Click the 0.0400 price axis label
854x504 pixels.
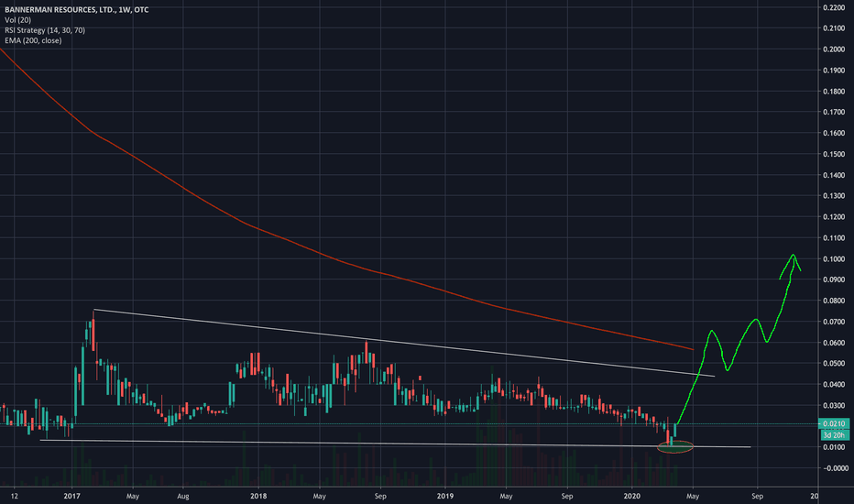click(x=834, y=385)
